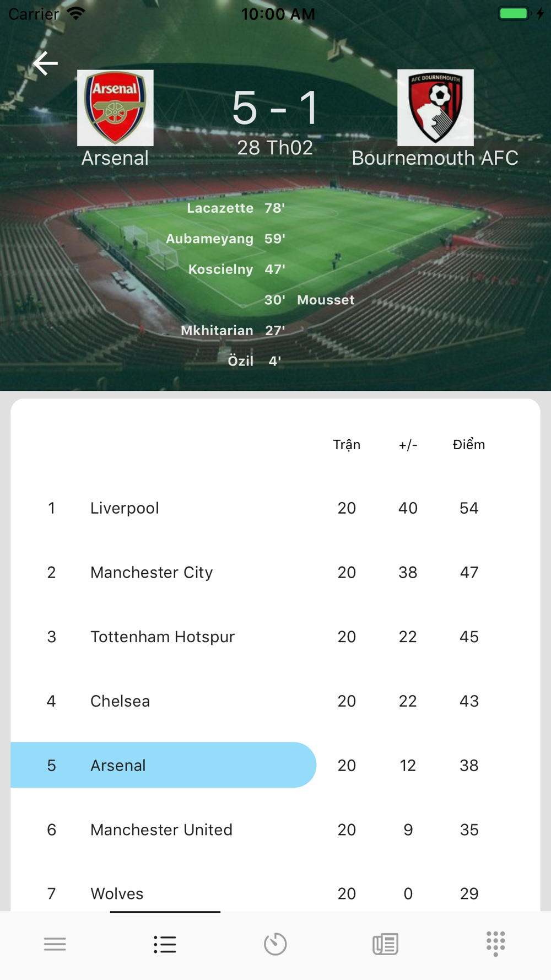Open Chelsea in the standings table
This screenshot has height=980, width=551.
tap(275, 701)
